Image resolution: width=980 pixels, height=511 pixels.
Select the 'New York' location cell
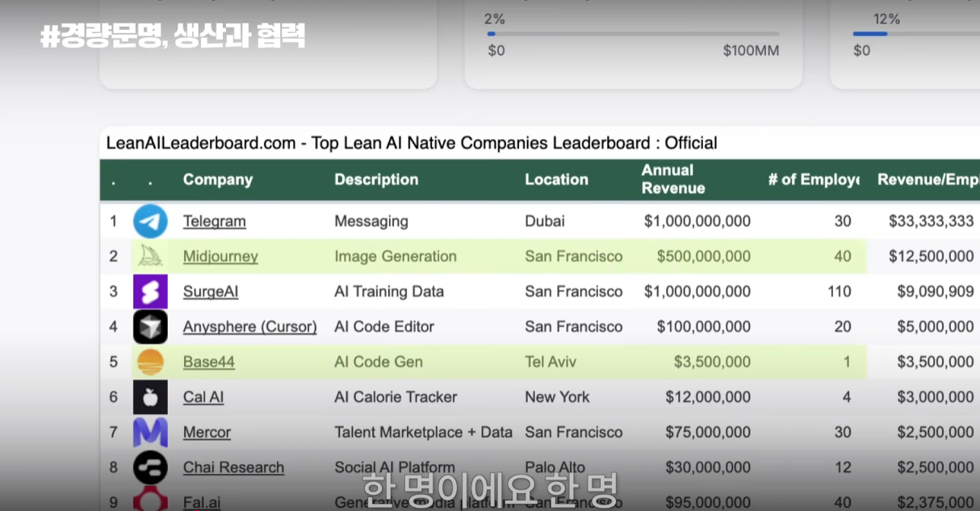pyautogui.click(x=557, y=397)
